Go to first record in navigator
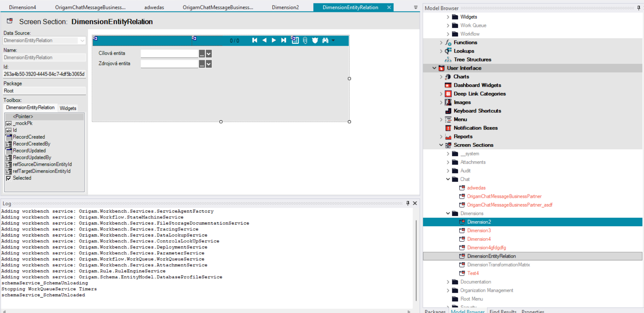 tap(255, 40)
